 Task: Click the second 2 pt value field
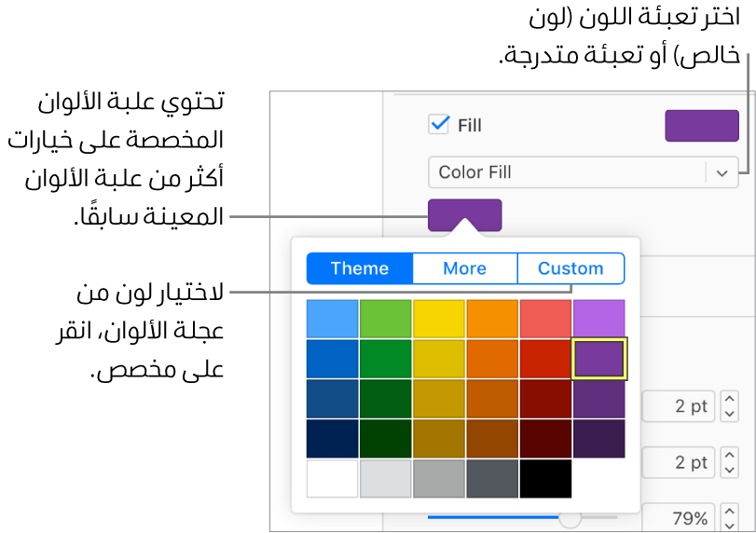coord(678,462)
